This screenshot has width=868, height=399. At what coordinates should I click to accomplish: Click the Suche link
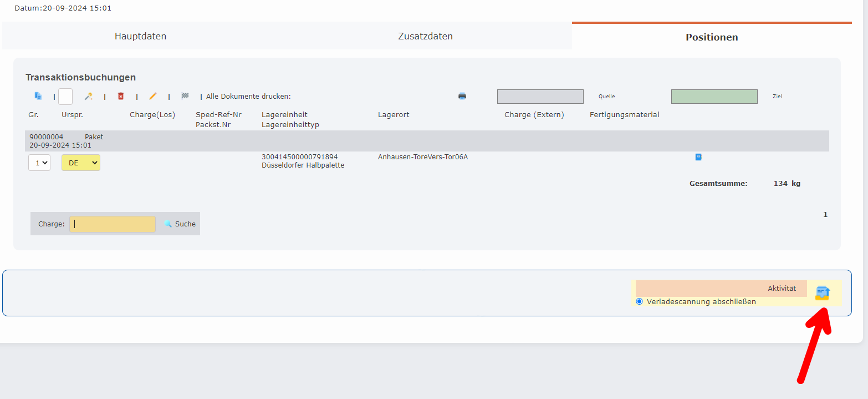(x=185, y=224)
